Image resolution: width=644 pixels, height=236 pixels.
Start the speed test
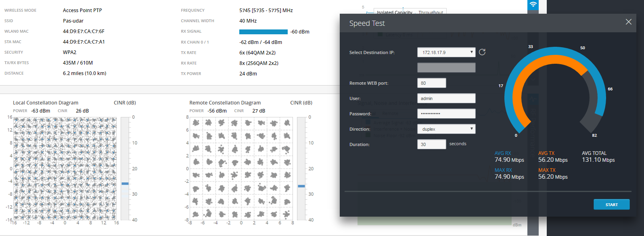click(x=611, y=205)
